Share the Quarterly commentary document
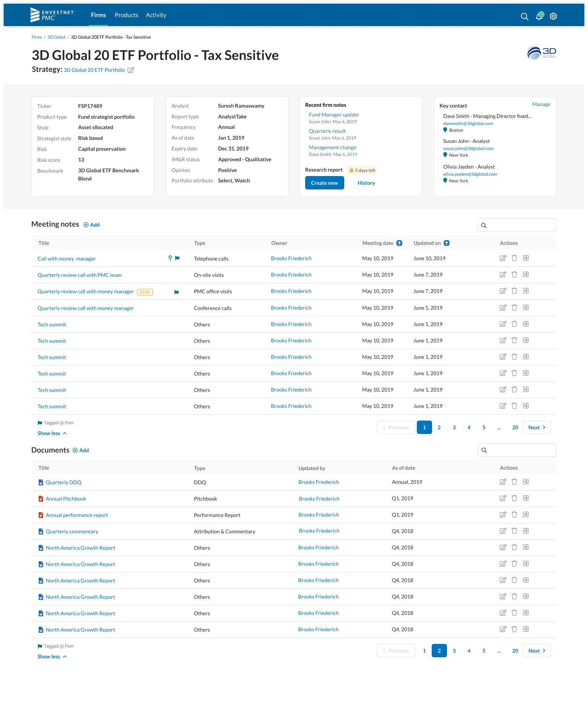Image resolution: width=588 pixels, height=712 pixels. coord(526,531)
